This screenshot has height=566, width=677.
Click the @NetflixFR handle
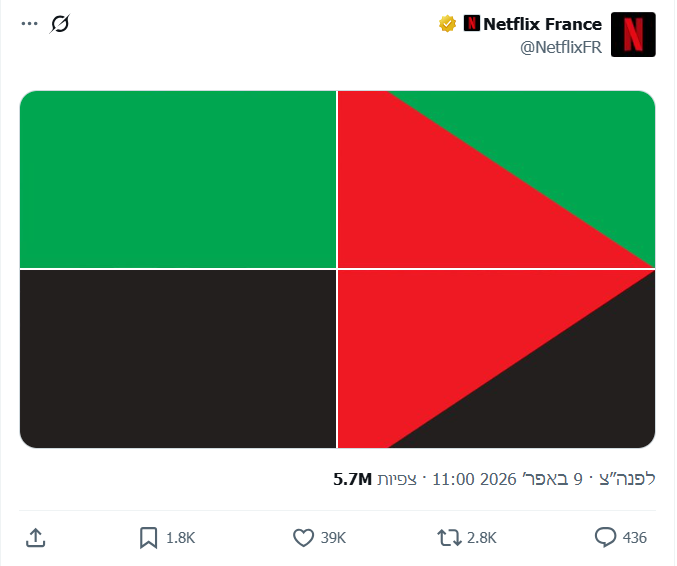click(561, 49)
